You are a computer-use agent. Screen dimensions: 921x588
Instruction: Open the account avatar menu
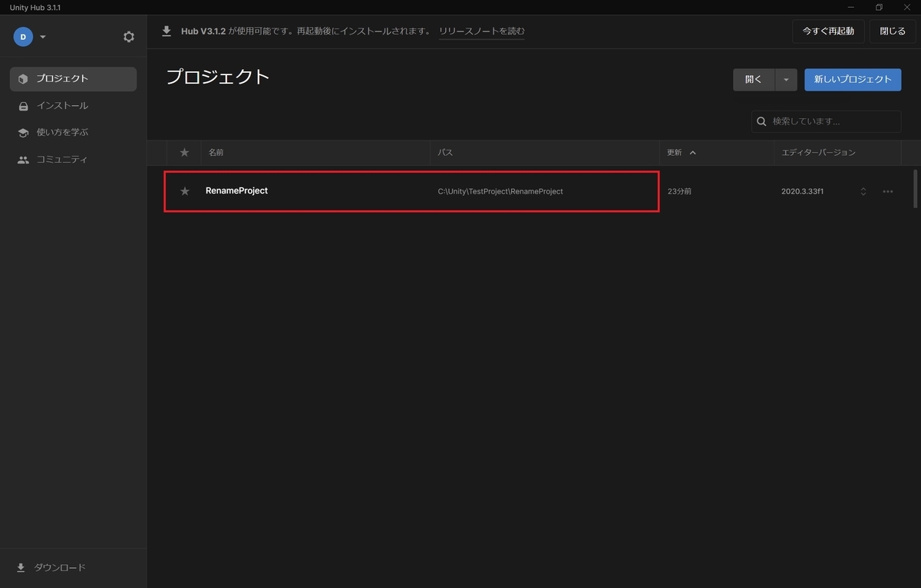point(23,36)
